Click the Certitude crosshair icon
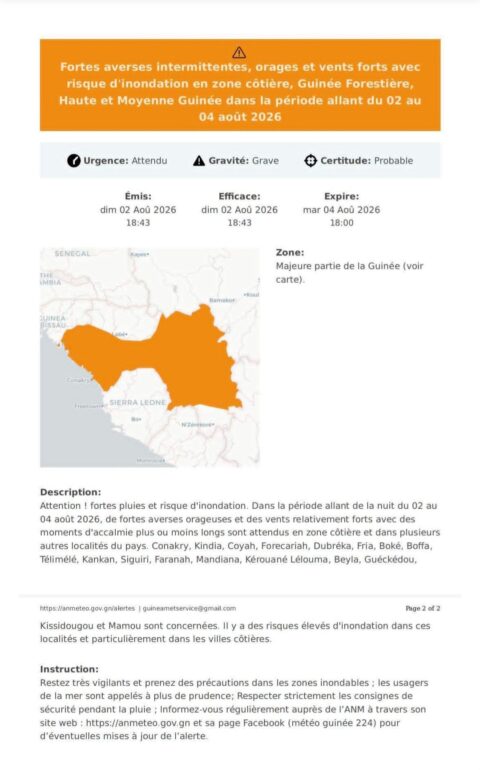 [311, 161]
